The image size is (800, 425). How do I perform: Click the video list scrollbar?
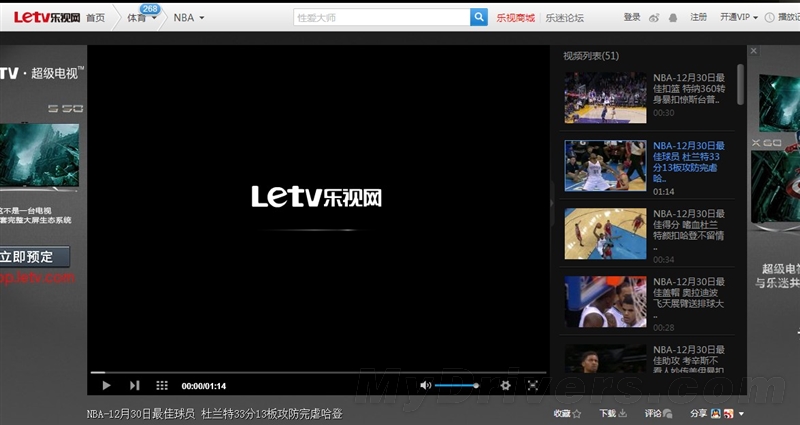(x=740, y=85)
